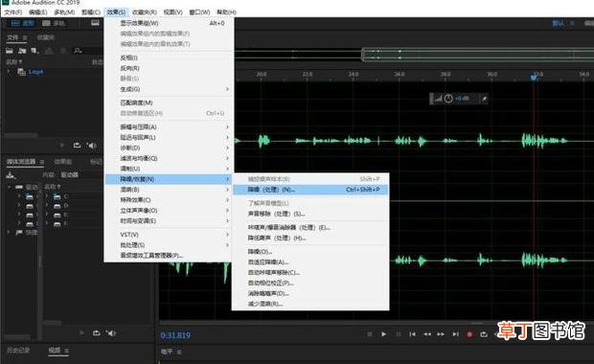Open the Levels panel menu icon
Viewport: 594px width, 364px height.
click(x=179, y=353)
